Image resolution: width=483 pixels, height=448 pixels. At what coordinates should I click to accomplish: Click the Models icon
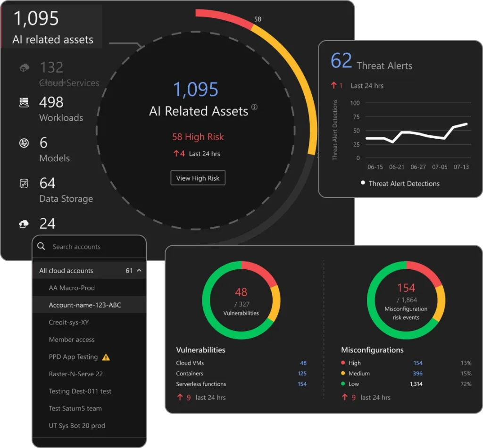(24, 143)
